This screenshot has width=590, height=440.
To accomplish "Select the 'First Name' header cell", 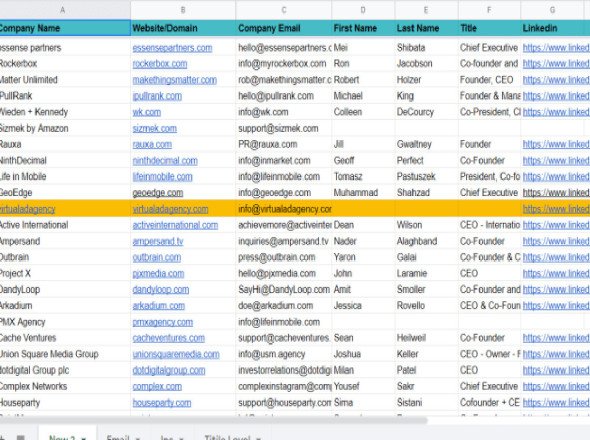I will coord(363,28).
